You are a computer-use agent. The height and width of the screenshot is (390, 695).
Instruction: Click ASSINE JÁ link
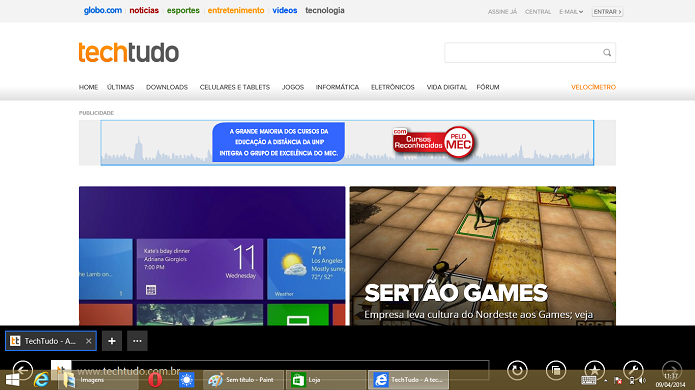pyautogui.click(x=502, y=12)
